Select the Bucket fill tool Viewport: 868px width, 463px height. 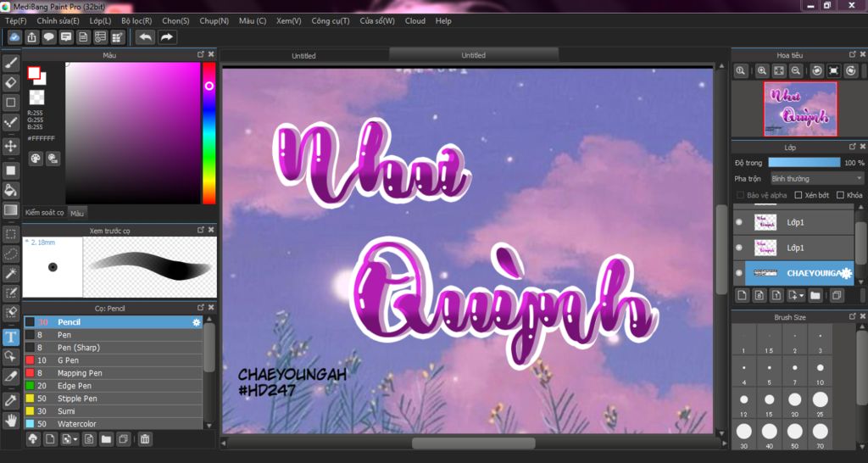click(x=10, y=190)
